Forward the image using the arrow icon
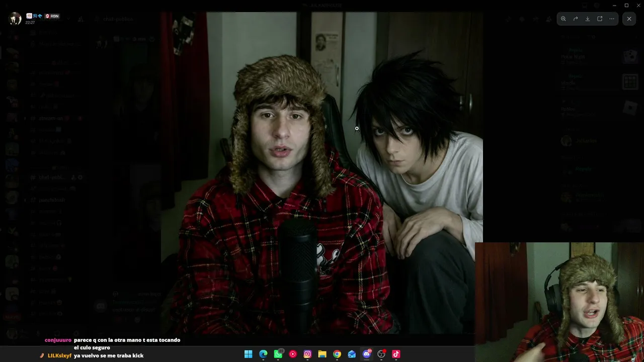This screenshot has height=362, width=644. click(x=576, y=19)
